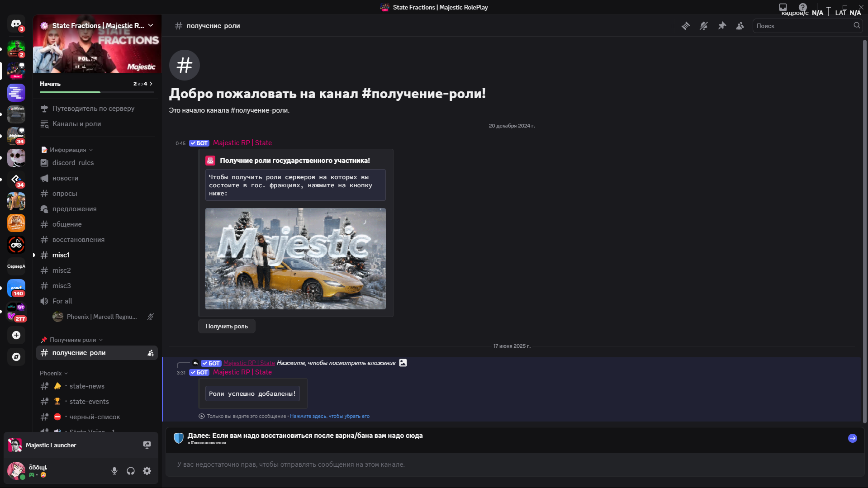Open Каналы и роли
The width and height of the screenshot is (868, 488).
click(97, 124)
